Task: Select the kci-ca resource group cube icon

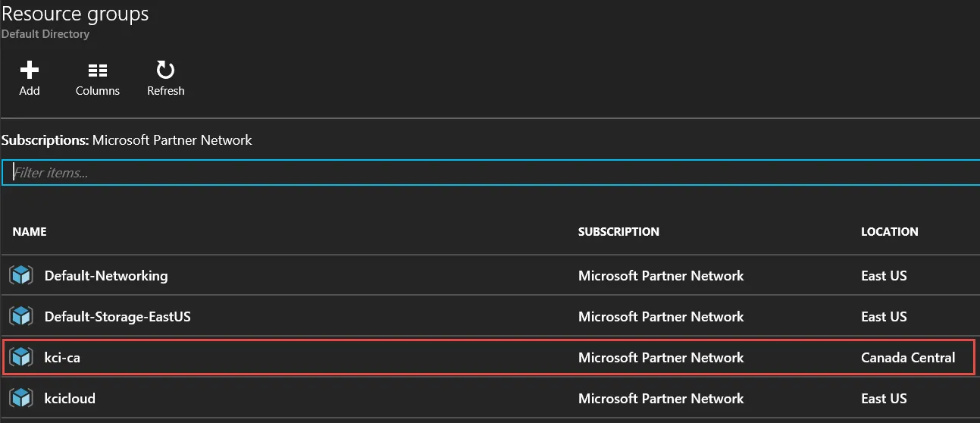Action: click(x=21, y=358)
